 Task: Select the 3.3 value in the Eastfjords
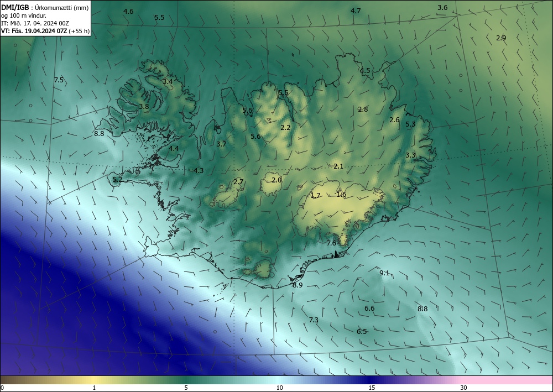(x=410, y=155)
